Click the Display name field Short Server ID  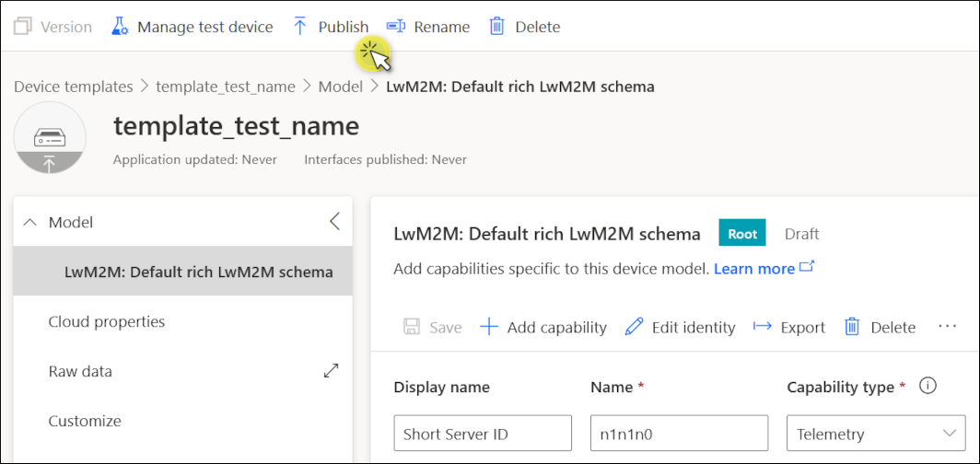[x=483, y=434]
